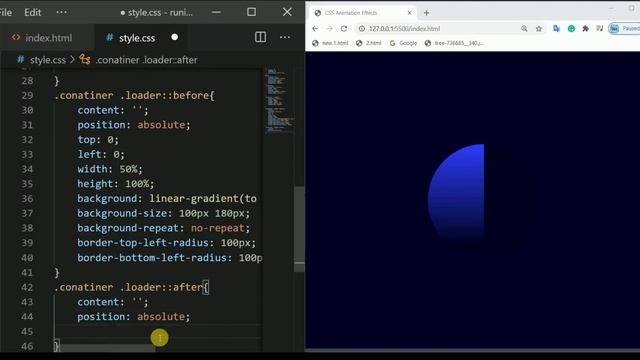The height and width of the screenshot is (360, 640).
Task: Open the Extensions puzzle icon
Action: [585, 29]
